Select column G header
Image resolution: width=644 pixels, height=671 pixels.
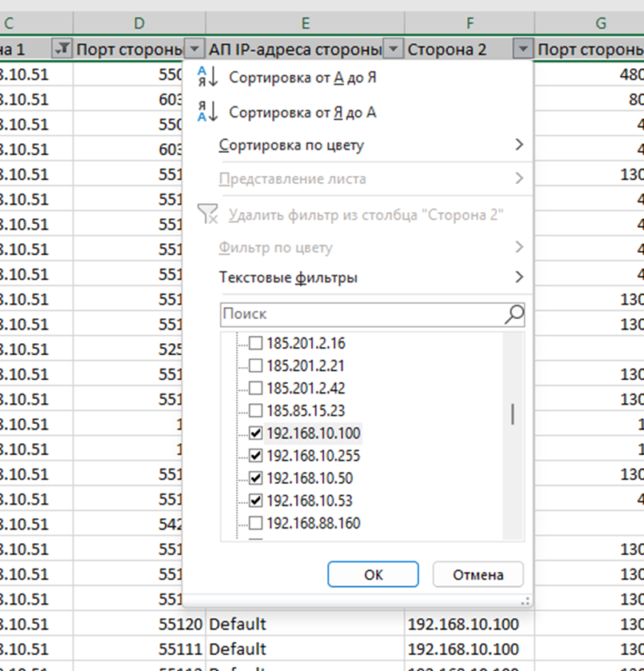(x=600, y=22)
